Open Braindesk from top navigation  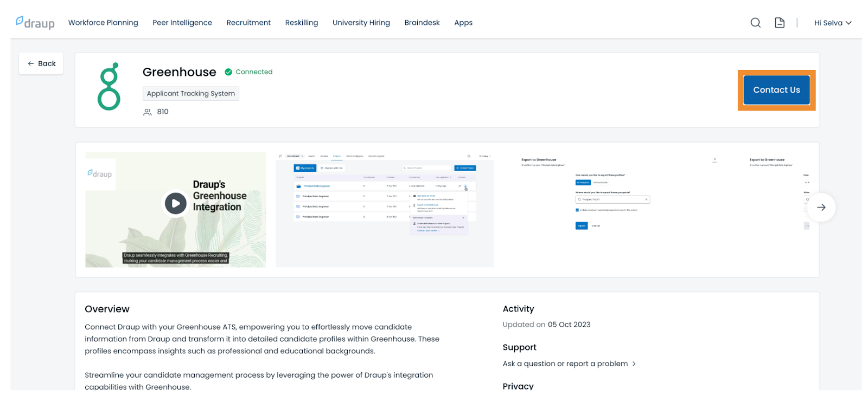point(422,23)
